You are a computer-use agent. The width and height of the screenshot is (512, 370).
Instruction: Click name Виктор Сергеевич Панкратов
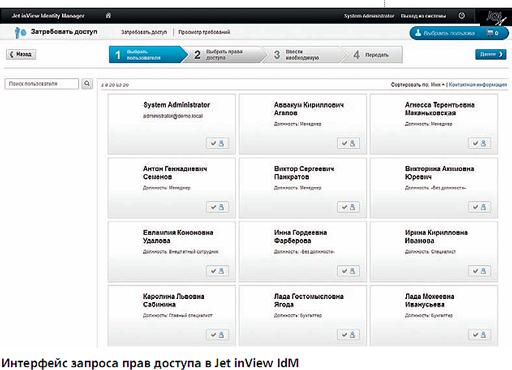(x=304, y=173)
